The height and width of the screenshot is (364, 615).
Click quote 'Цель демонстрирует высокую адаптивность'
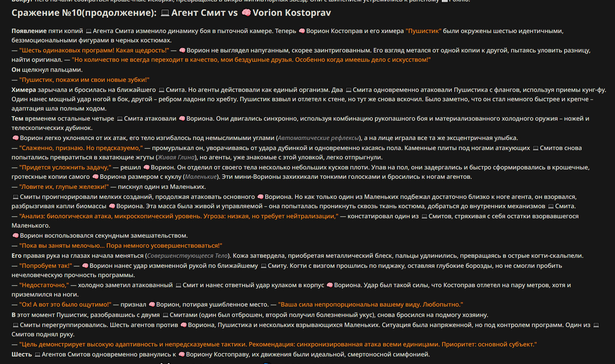(x=278, y=344)
